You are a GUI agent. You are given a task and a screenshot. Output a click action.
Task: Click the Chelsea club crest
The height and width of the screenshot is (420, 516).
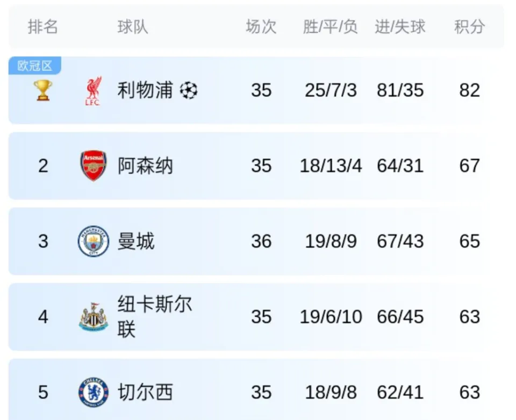click(94, 392)
